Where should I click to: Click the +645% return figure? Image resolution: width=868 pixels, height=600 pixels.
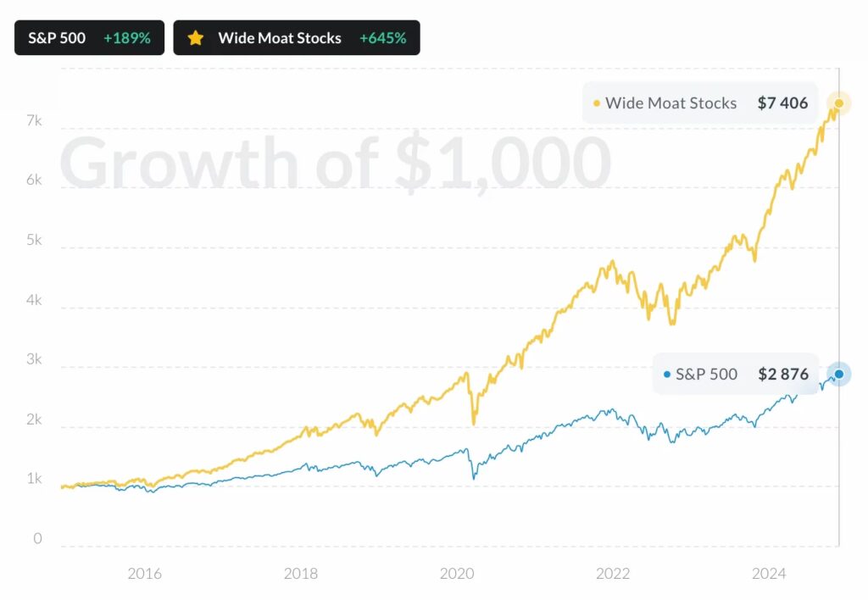[384, 38]
